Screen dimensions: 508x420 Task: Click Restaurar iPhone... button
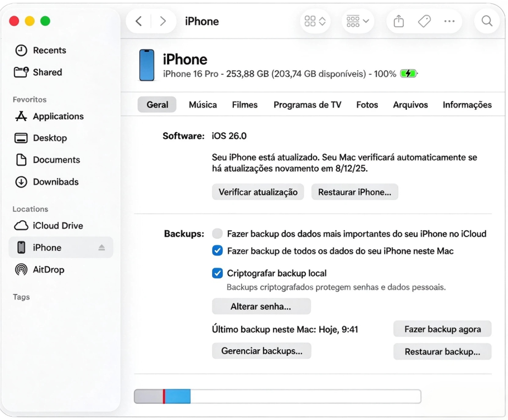[x=354, y=192]
